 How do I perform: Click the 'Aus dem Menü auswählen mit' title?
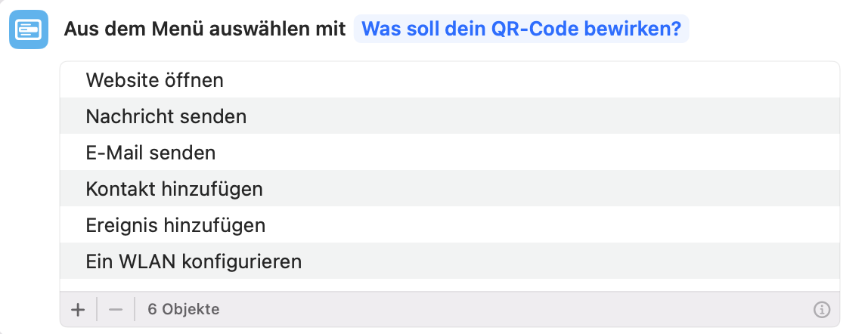tap(205, 29)
